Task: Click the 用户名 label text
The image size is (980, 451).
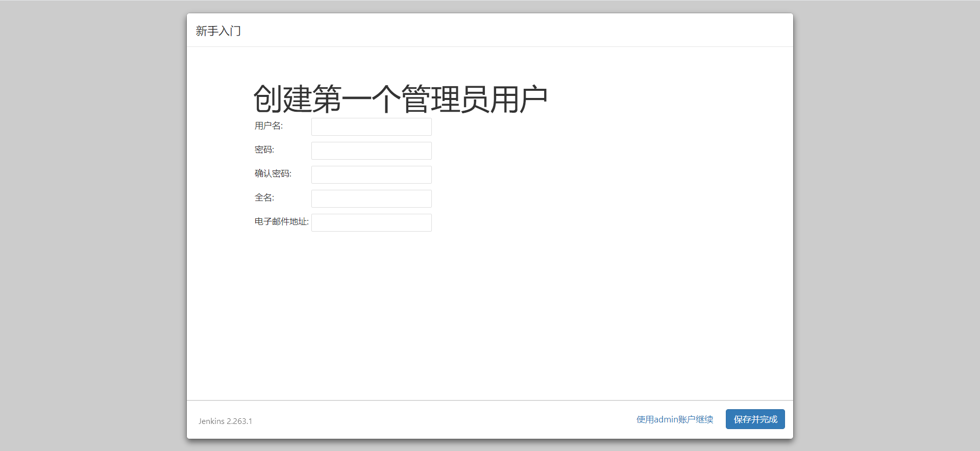Action: [x=268, y=126]
